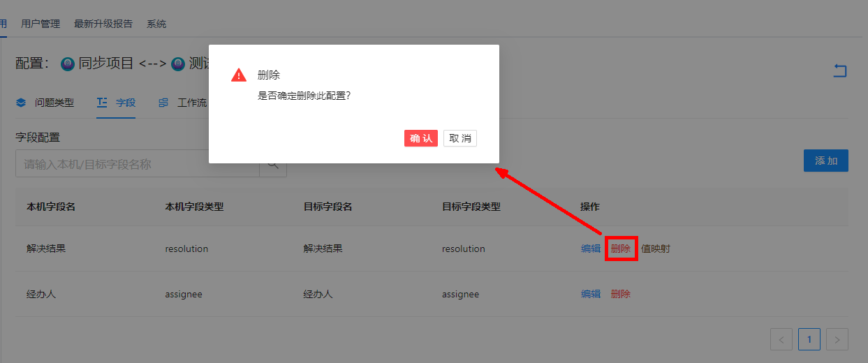Screen dimensions: 868x363
Task: Confirm deletion with the 确认 button
Action: coord(420,138)
